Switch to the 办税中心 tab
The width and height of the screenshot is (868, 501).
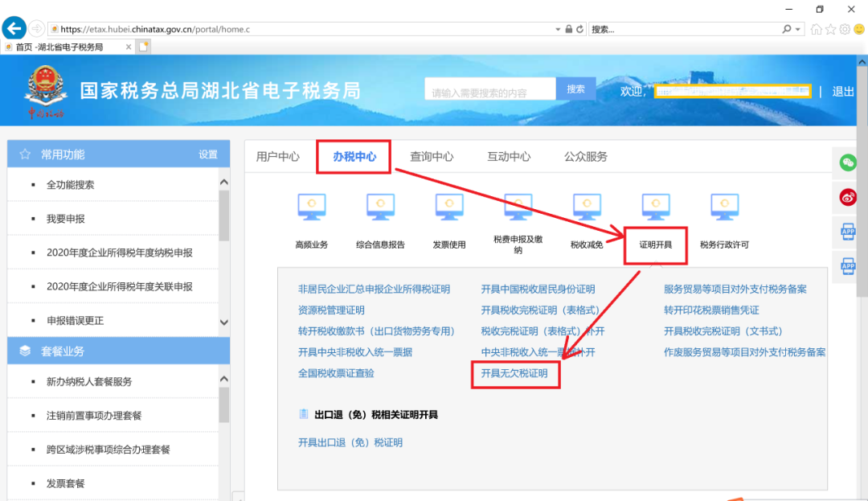(354, 157)
